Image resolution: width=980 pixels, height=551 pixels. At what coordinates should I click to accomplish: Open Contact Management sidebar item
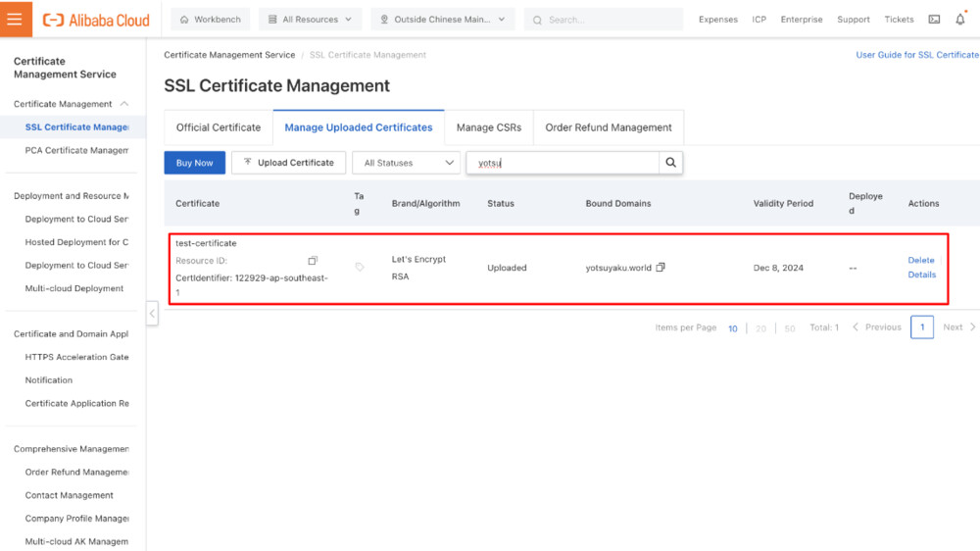(x=69, y=495)
